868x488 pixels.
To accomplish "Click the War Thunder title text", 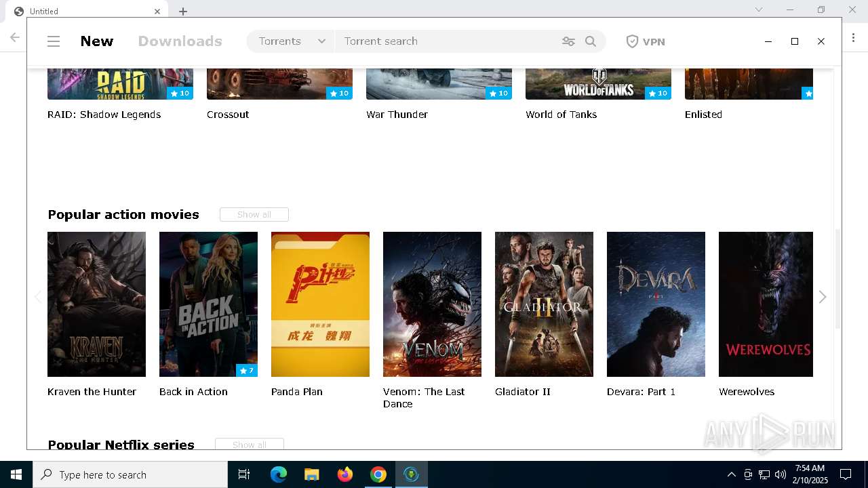I will pyautogui.click(x=397, y=115).
